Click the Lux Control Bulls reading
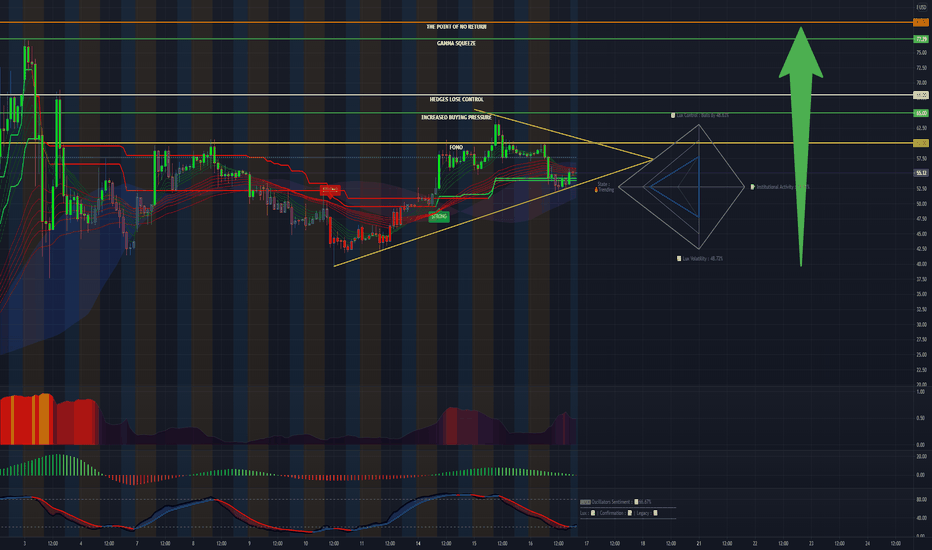This screenshot has height=550, width=932. pyautogui.click(x=703, y=115)
